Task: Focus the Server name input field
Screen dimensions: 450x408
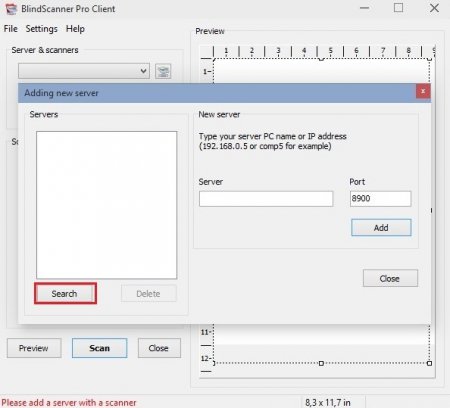Action: [266, 199]
